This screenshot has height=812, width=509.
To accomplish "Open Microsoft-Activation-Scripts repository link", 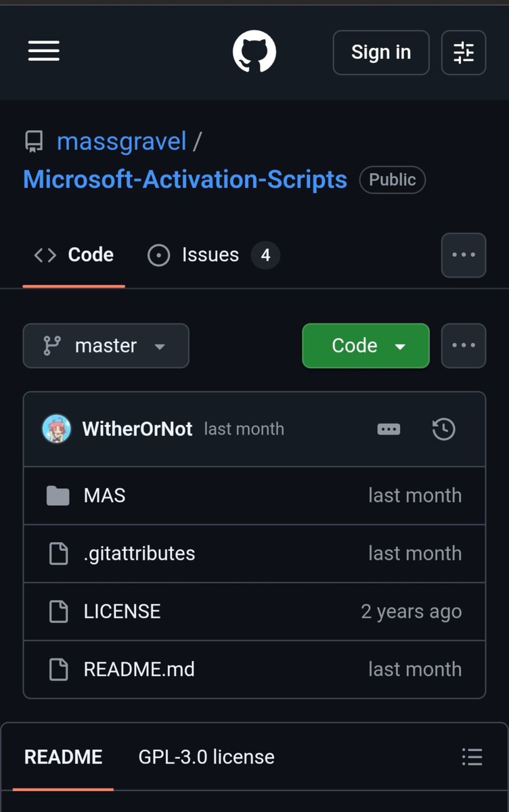I will tap(185, 179).
